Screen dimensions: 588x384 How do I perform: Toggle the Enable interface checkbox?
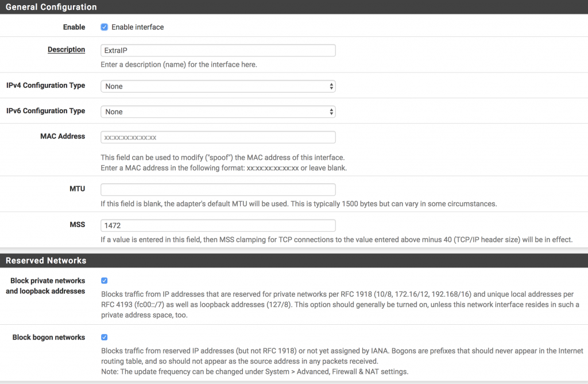(105, 27)
